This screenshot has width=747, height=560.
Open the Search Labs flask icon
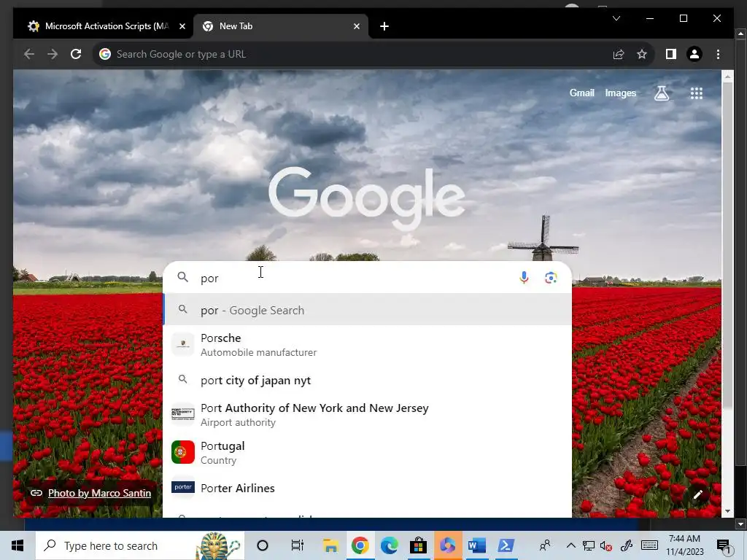(661, 93)
